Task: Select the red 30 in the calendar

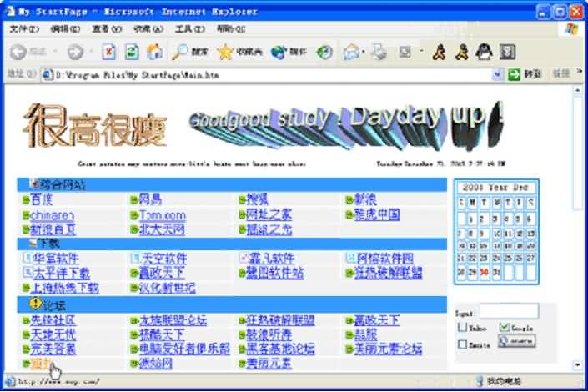Action: pyautogui.click(x=484, y=272)
